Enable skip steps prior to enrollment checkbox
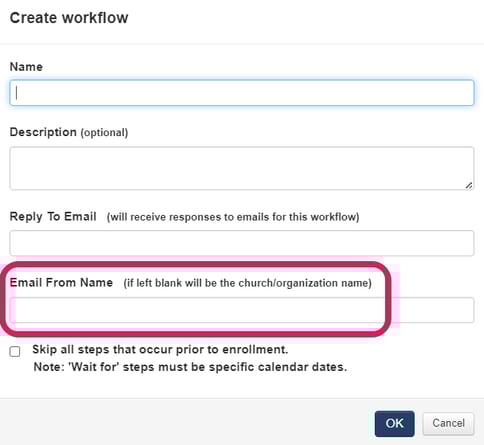Viewport: 484px width, 445px height. [15, 351]
